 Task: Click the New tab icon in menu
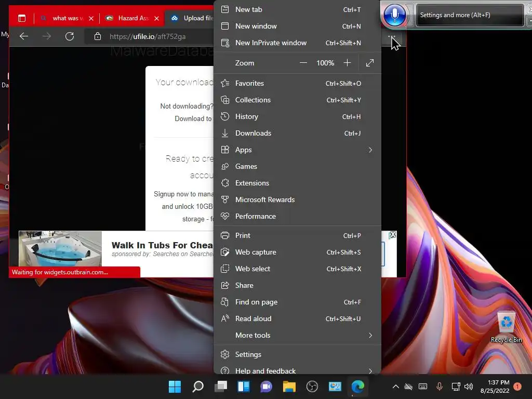point(225,9)
